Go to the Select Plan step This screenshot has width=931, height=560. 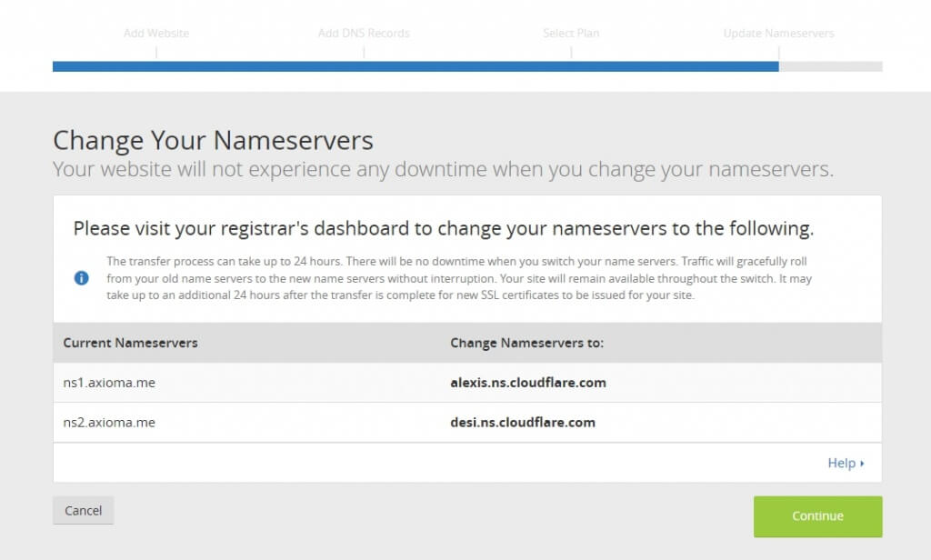point(571,34)
